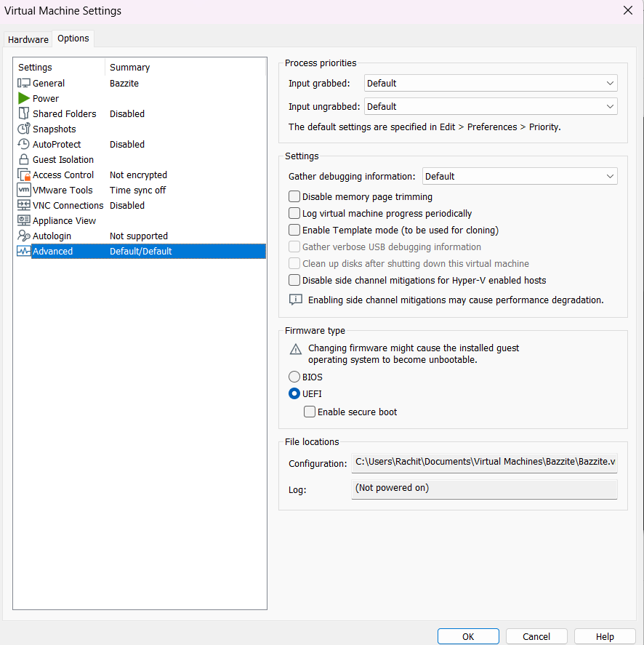Select Access Control in settings list
Image resolution: width=644 pixels, height=645 pixels.
click(63, 175)
